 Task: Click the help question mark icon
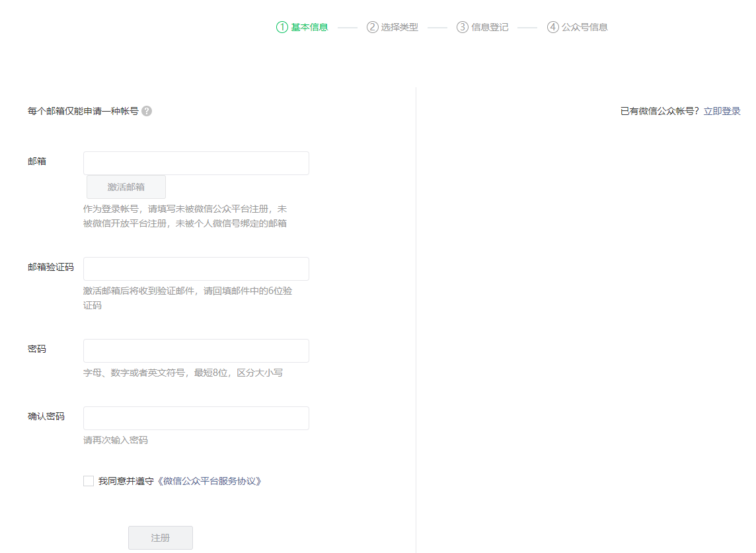(x=147, y=111)
